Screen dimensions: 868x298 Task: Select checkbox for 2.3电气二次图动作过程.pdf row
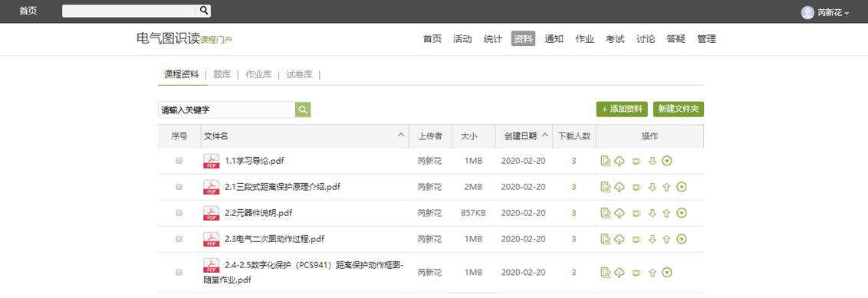click(179, 239)
